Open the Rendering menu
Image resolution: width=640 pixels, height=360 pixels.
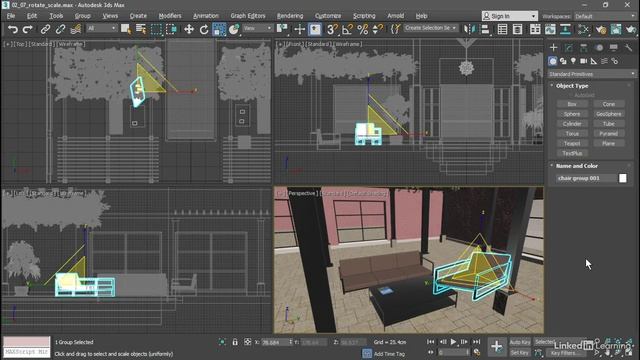290,16
